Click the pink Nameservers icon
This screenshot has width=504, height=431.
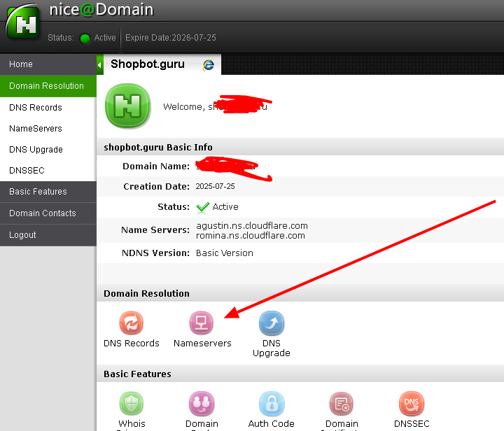point(202,324)
